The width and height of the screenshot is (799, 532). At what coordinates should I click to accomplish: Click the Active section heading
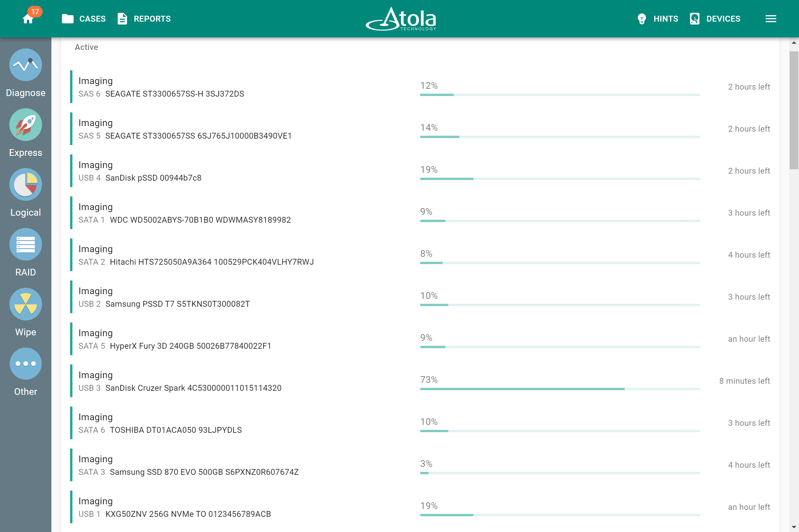click(86, 47)
